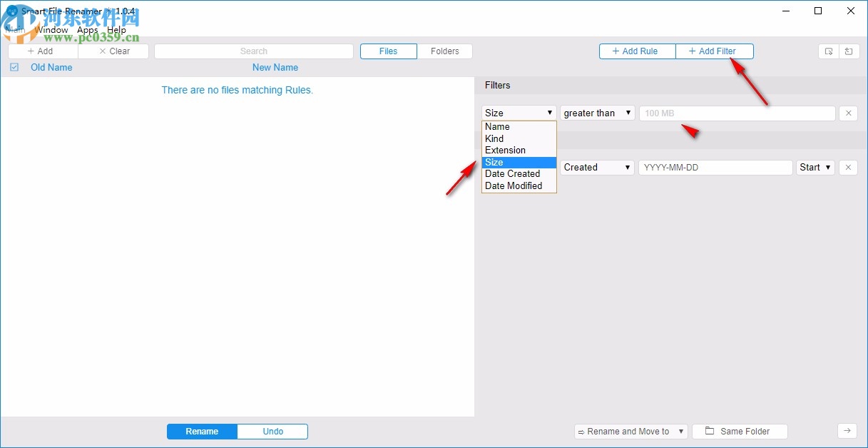Open the 'Start' dropdown in date filter

click(x=815, y=167)
